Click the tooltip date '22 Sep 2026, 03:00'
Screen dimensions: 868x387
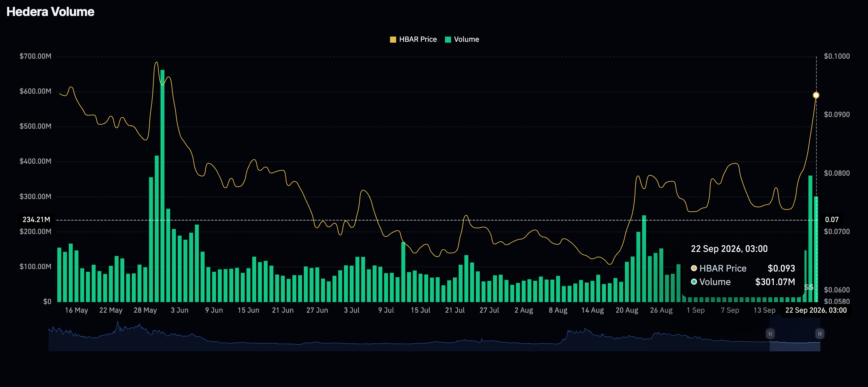click(729, 249)
